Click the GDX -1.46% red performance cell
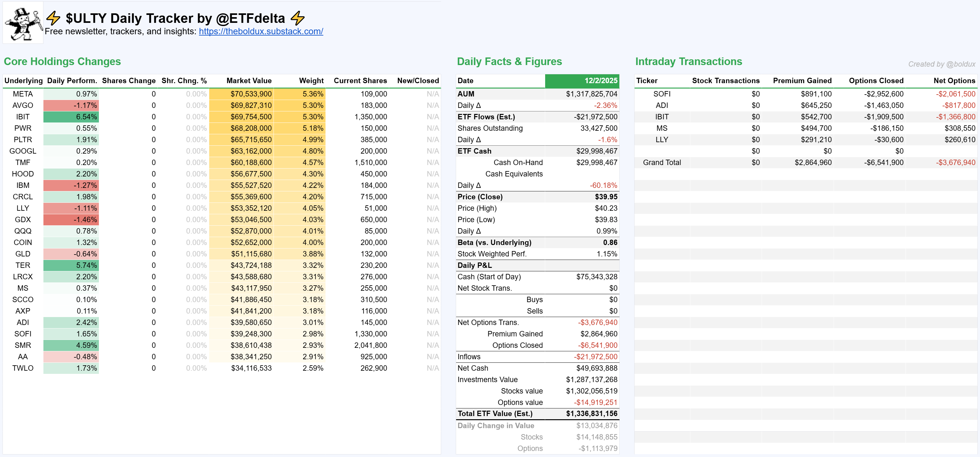The image size is (980, 457). [71, 219]
